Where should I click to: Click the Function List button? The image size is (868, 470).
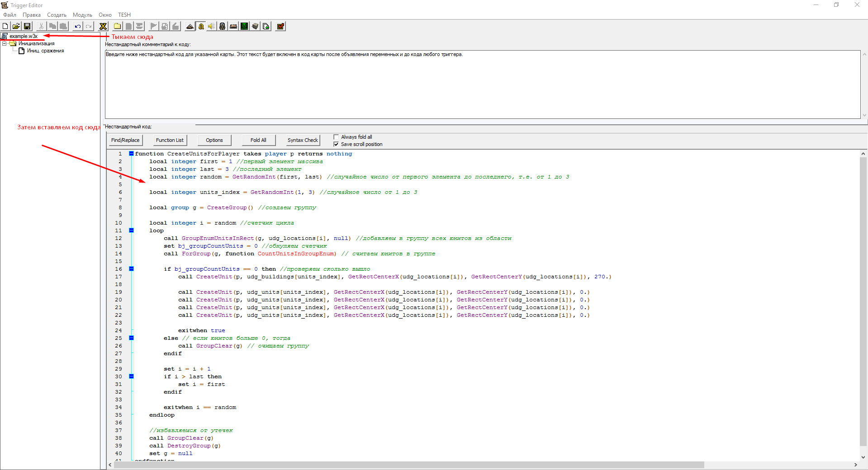(x=170, y=140)
